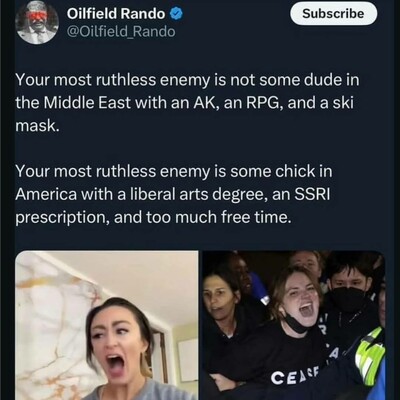
Task: Open the @Oilfield_Rando handle link
Action: pos(121,32)
